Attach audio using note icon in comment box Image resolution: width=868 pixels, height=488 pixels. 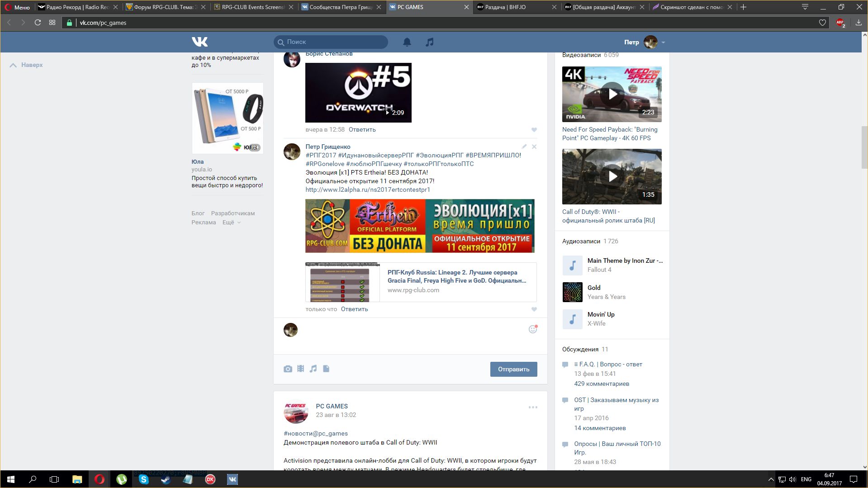(313, 369)
